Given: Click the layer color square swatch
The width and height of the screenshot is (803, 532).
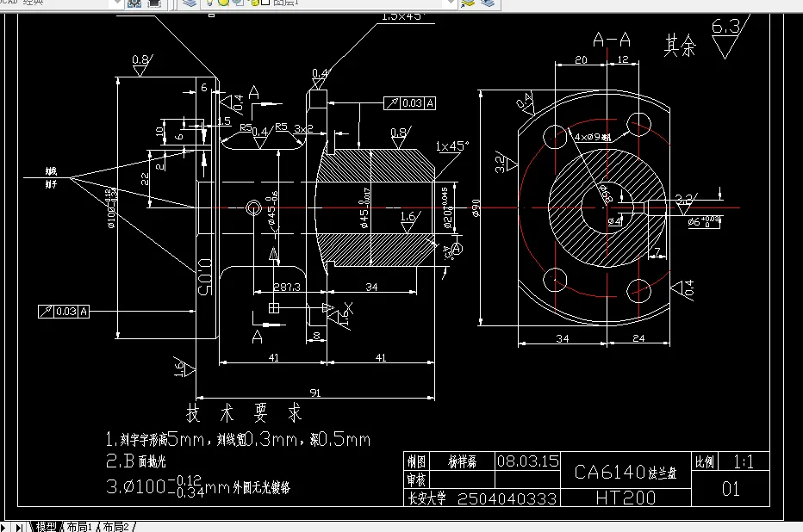Looking at the screenshot, I should click(x=265, y=3).
